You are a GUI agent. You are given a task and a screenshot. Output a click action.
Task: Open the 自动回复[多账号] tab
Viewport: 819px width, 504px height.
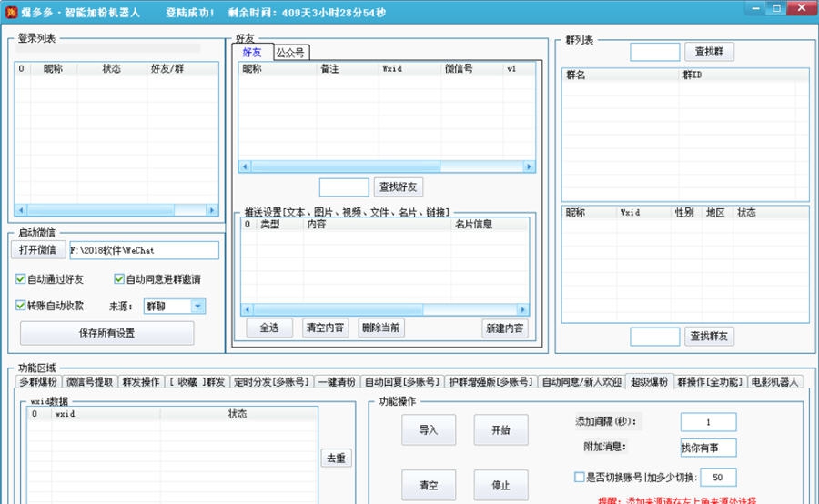(401, 382)
